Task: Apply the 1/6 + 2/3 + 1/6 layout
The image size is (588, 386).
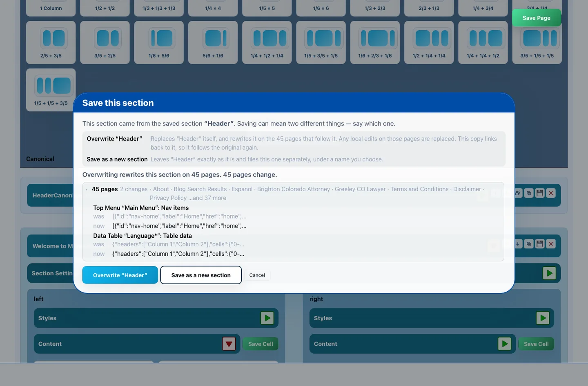Action: tap(375, 42)
